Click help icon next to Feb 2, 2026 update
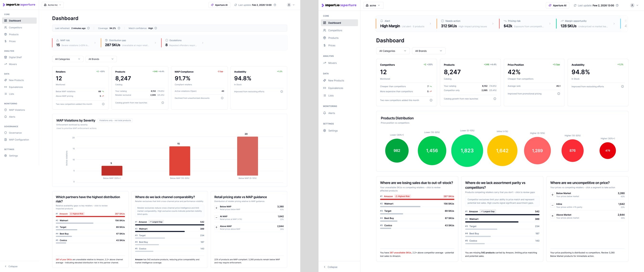Viewport: 644px width, 272px height. (x=275, y=5)
